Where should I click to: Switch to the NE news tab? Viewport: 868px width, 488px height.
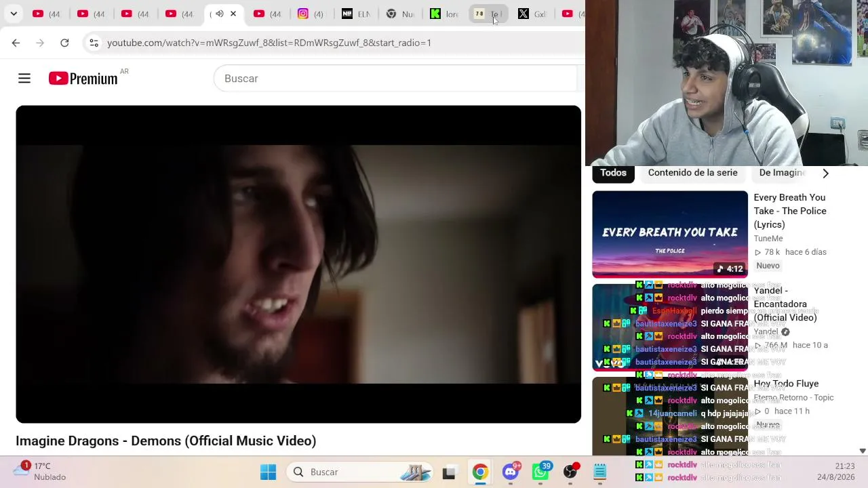(355, 14)
